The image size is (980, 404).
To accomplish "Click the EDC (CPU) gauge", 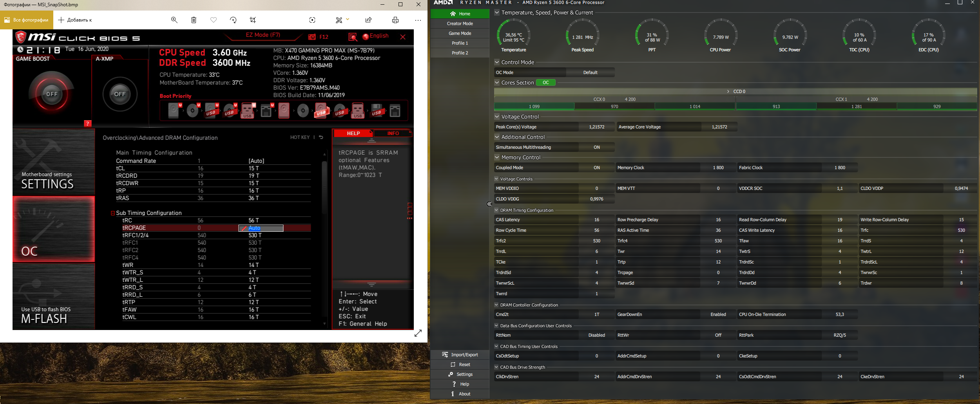I will pos(929,35).
